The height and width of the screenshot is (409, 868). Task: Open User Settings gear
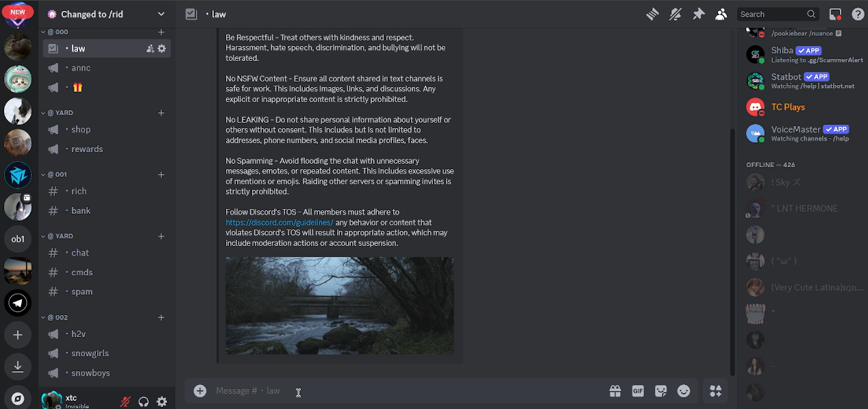pyautogui.click(x=162, y=401)
